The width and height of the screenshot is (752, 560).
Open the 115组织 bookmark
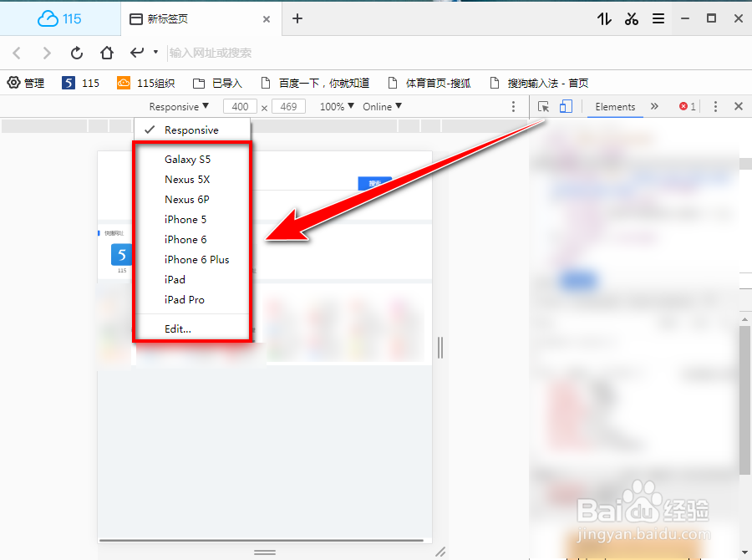(145, 83)
